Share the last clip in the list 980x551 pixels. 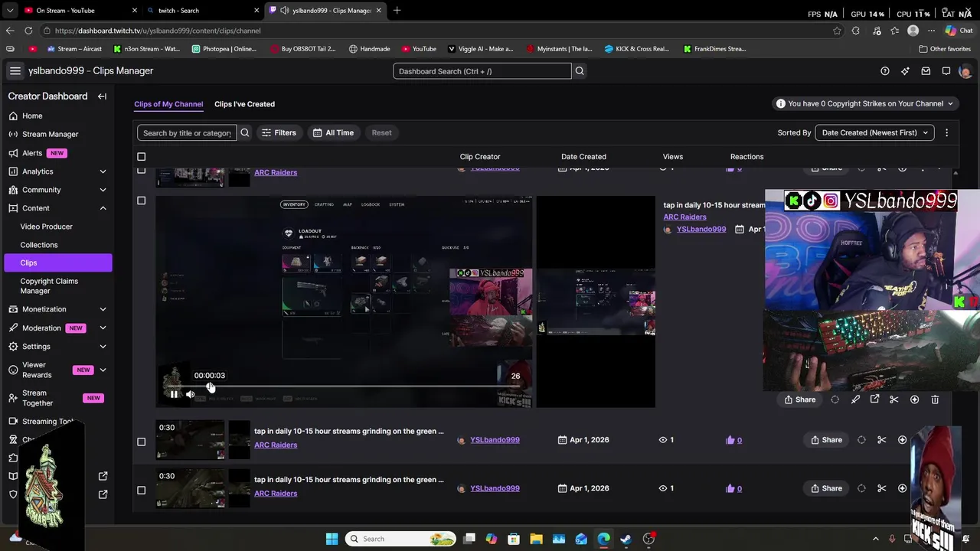click(x=826, y=488)
